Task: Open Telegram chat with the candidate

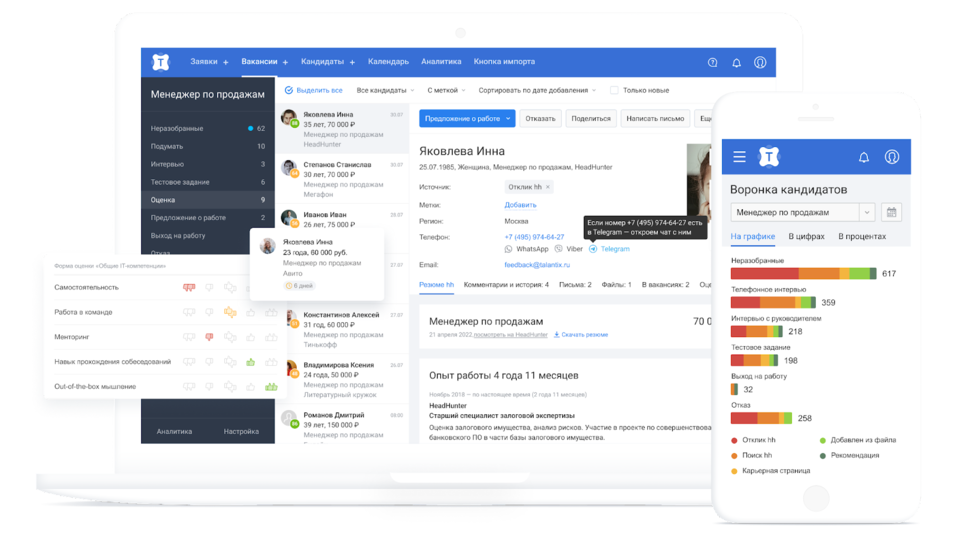Action: tap(614, 249)
